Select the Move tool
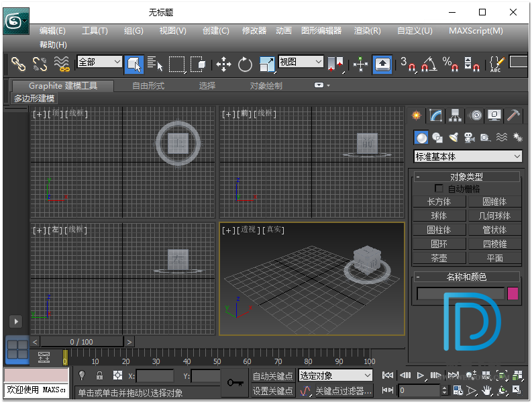This screenshot has height=403, width=532. coord(223,64)
